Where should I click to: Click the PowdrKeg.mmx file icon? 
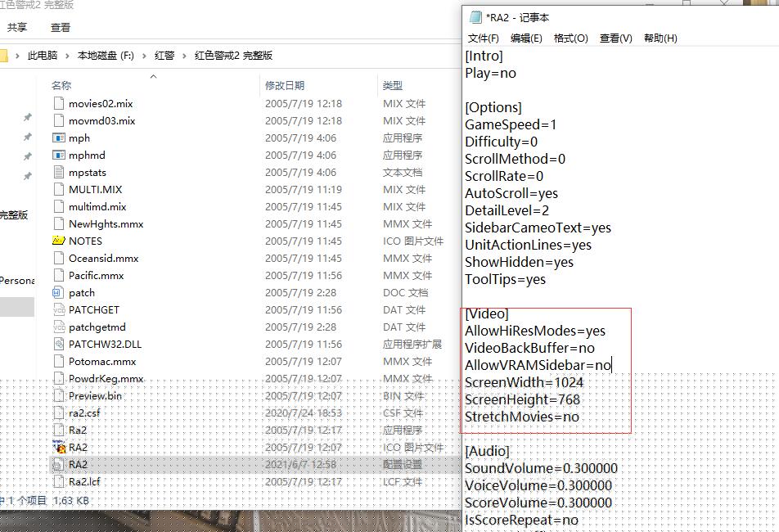(59, 378)
